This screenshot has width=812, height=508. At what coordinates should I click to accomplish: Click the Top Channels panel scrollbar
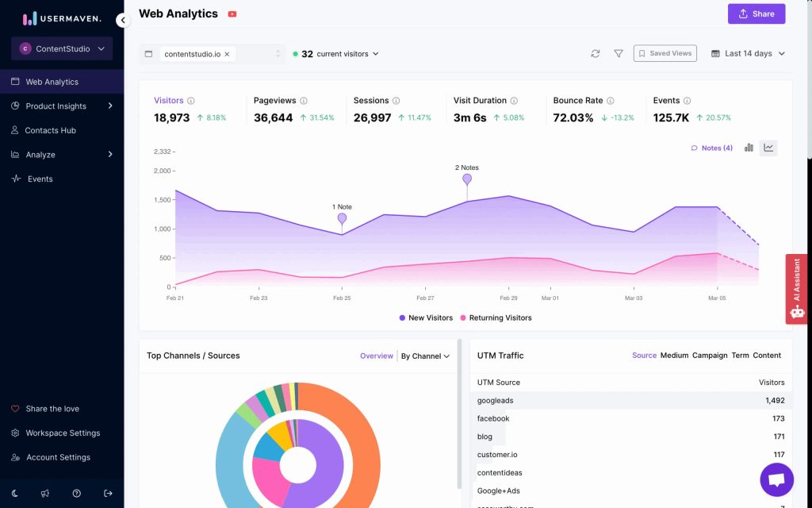tap(459, 414)
